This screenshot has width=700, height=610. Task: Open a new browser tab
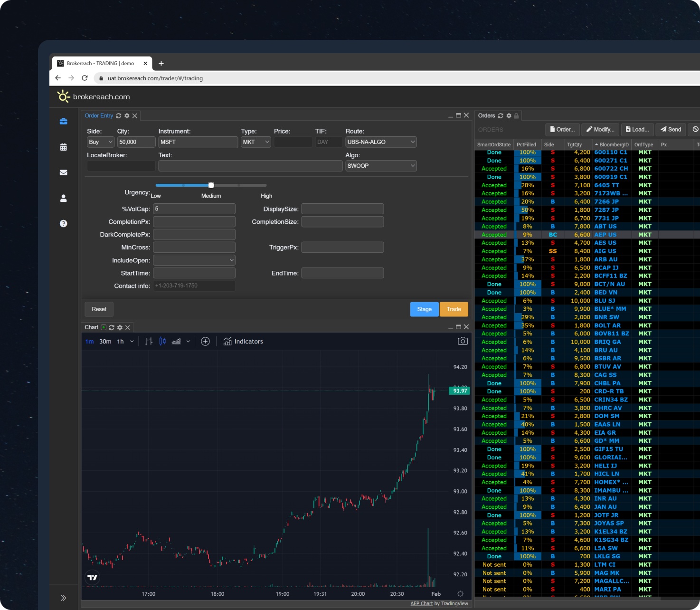click(161, 63)
